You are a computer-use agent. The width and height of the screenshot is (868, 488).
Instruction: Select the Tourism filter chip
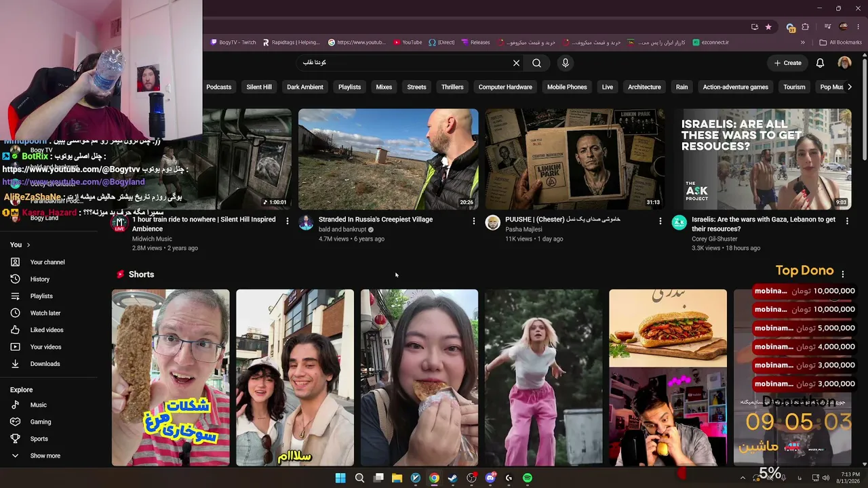tap(794, 87)
